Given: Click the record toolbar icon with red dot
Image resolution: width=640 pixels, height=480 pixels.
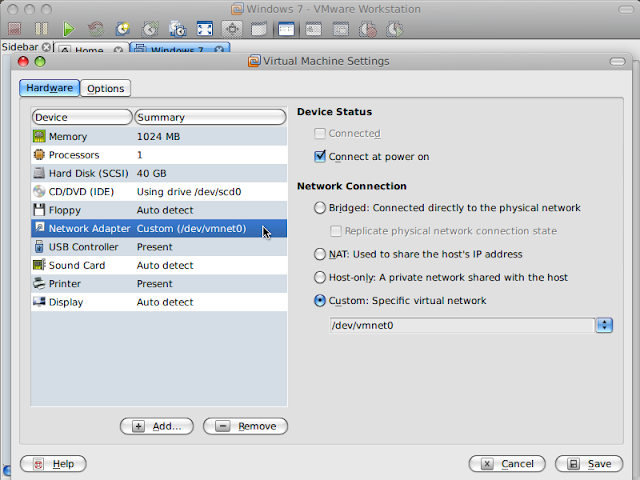Looking at the screenshot, I should (368, 29).
